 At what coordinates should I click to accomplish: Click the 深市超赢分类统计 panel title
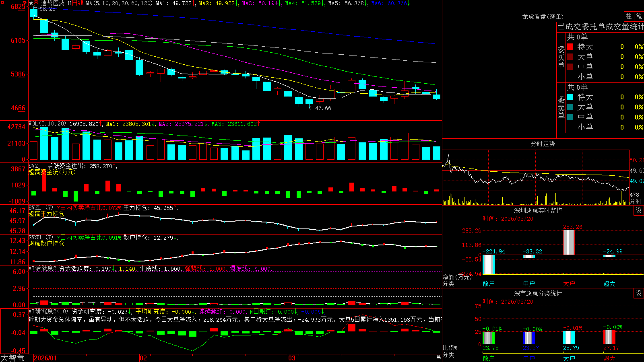(538, 293)
